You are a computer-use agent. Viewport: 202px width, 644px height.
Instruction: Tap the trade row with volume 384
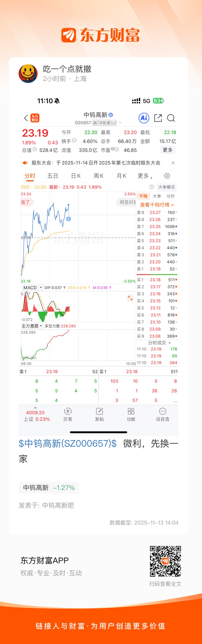(x=157, y=363)
